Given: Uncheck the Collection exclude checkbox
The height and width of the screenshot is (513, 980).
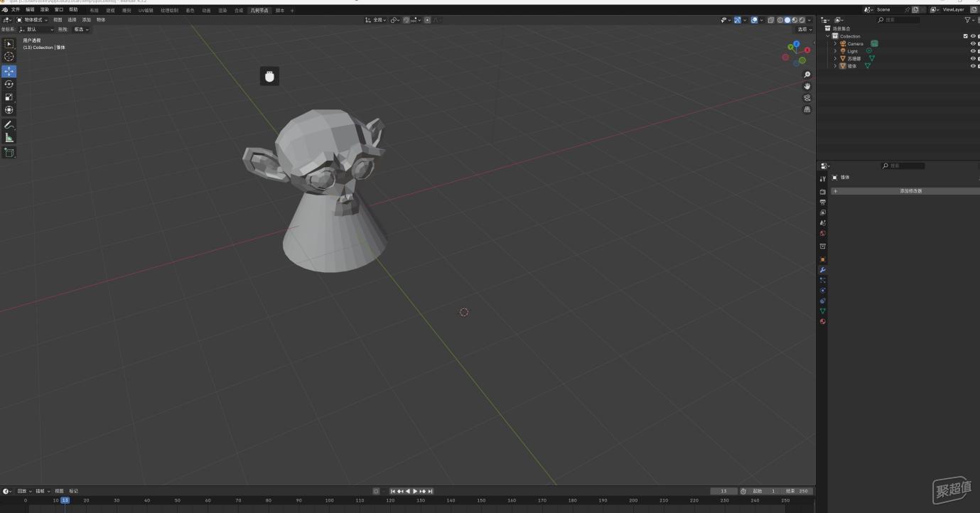Looking at the screenshot, I should point(965,36).
